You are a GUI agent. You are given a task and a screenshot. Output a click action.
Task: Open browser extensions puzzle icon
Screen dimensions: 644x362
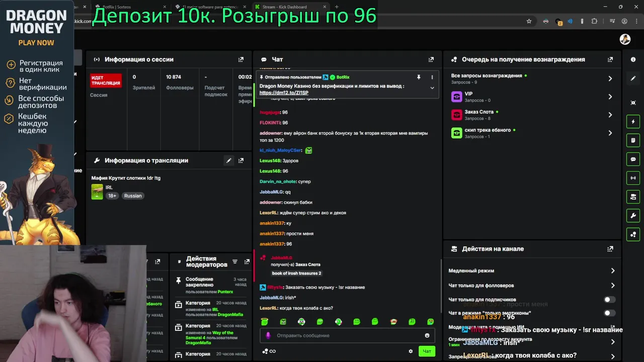click(x=594, y=21)
